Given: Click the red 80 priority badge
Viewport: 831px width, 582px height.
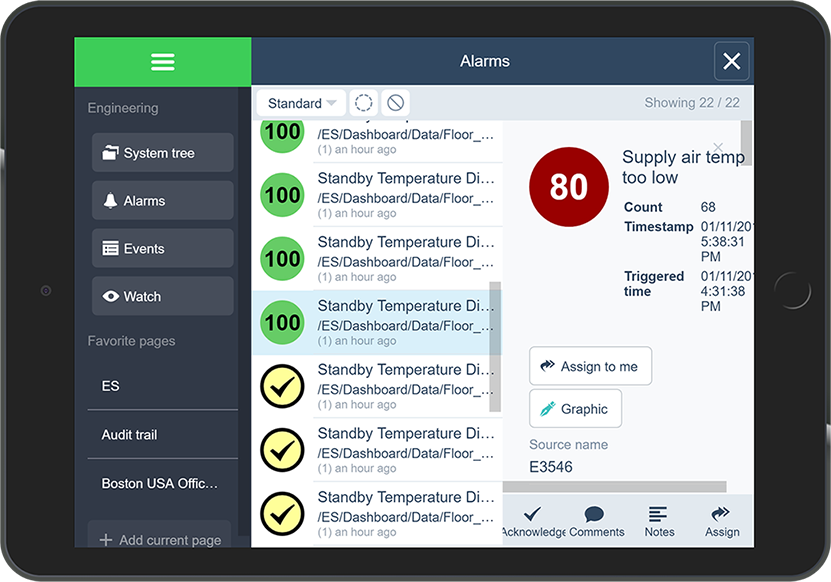Looking at the screenshot, I should (x=569, y=187).
